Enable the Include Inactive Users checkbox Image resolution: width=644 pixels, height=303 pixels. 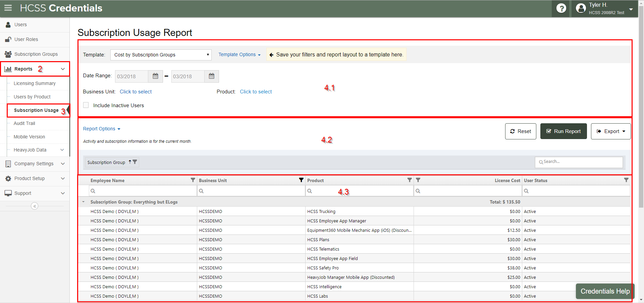(x=86, y=105)
